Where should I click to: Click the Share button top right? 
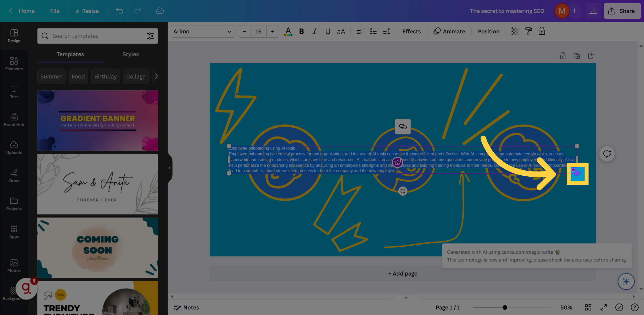coord(622,11)
